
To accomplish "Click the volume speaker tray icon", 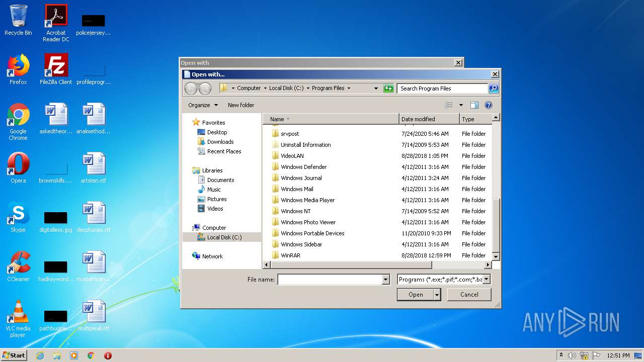I will coord(572,355).
